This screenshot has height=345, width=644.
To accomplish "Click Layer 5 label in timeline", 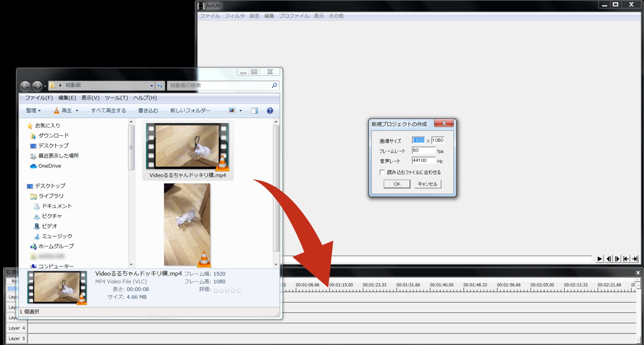I will [x=17, y=339].
